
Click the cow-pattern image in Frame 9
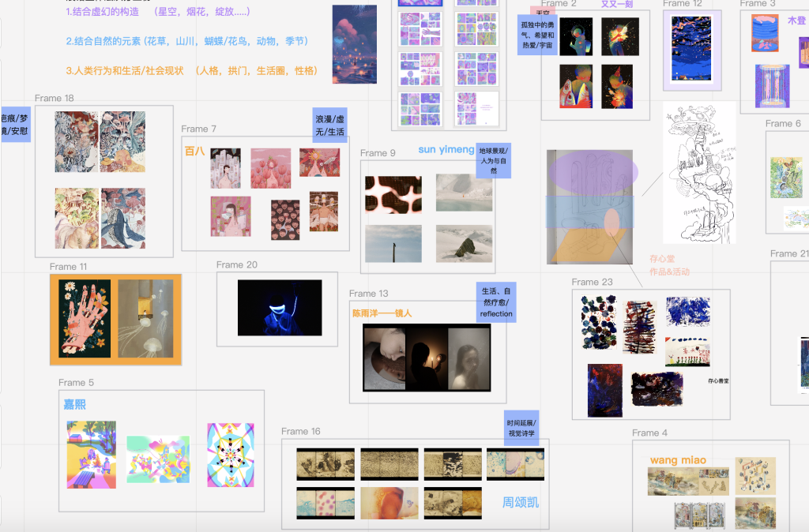pos(393,194)
